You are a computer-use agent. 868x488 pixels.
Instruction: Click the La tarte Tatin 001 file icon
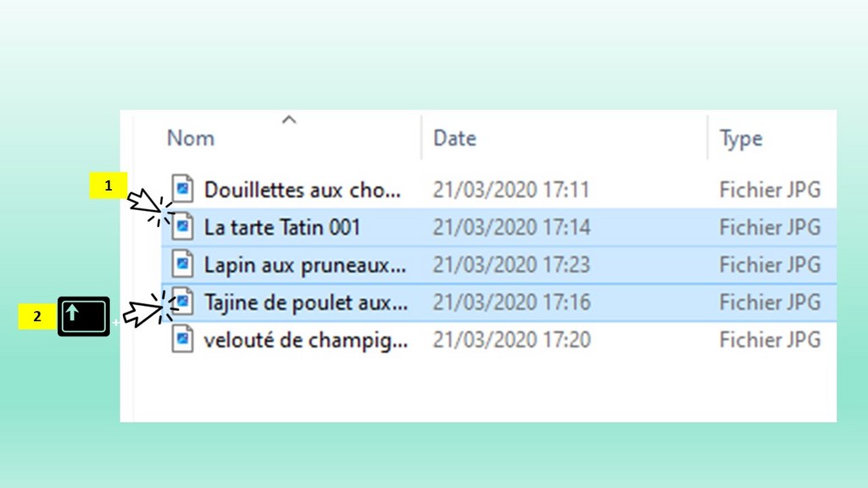pos(182,227)
